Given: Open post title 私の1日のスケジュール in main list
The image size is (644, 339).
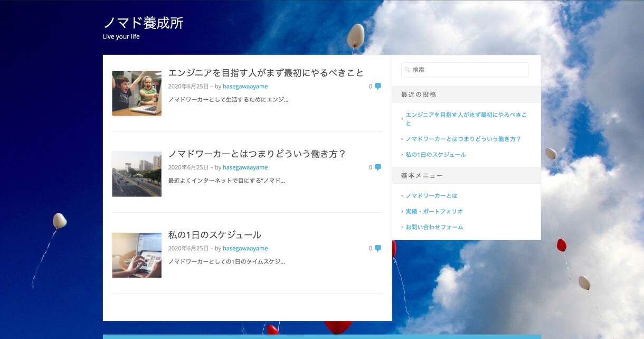Looking at the screenshot, I should point(215,235).
